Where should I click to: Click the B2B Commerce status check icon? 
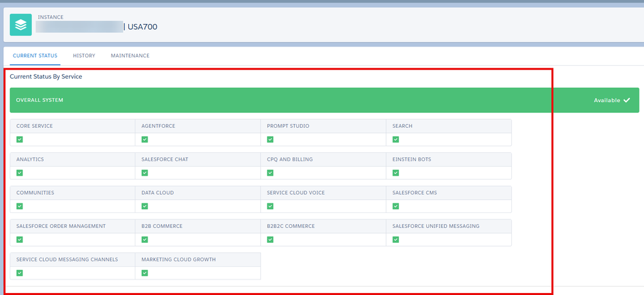coord(144,239)
